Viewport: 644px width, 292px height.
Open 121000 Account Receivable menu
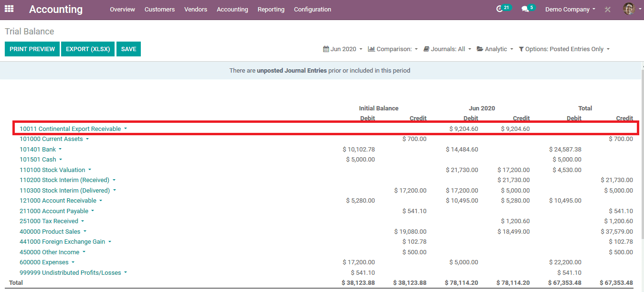(61, 201)
